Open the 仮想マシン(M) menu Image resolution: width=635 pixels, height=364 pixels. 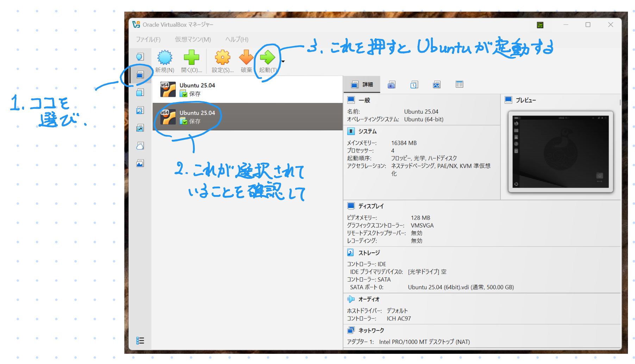click(193, 39)
